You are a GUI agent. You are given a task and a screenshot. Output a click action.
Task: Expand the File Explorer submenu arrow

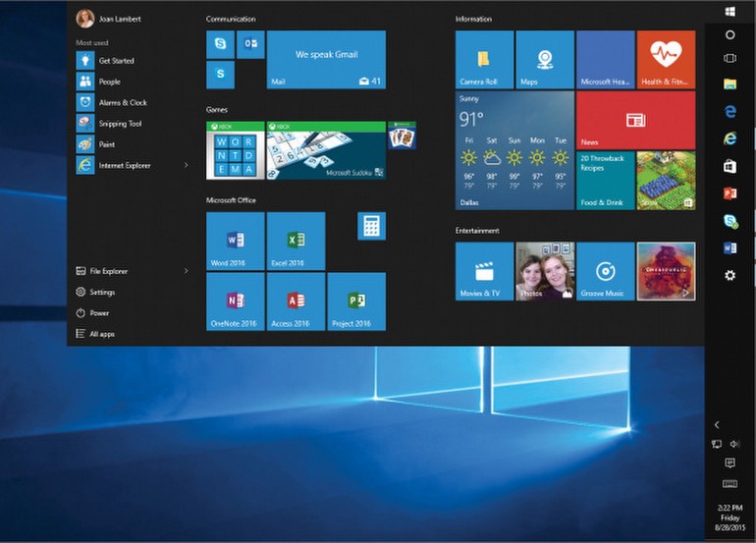(187, 271)
